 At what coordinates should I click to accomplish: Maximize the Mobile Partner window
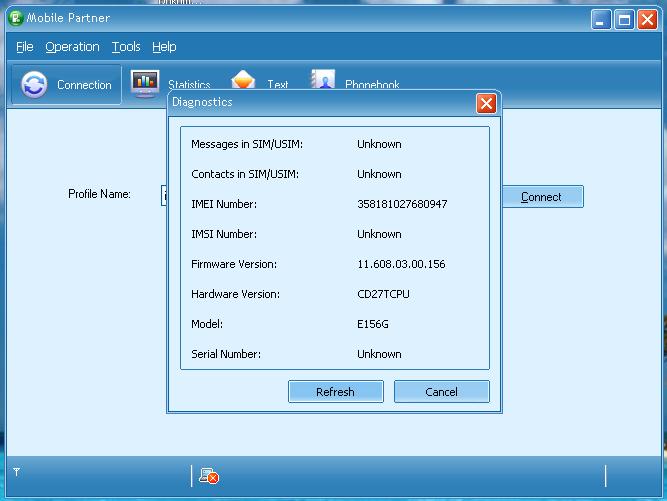624,18
